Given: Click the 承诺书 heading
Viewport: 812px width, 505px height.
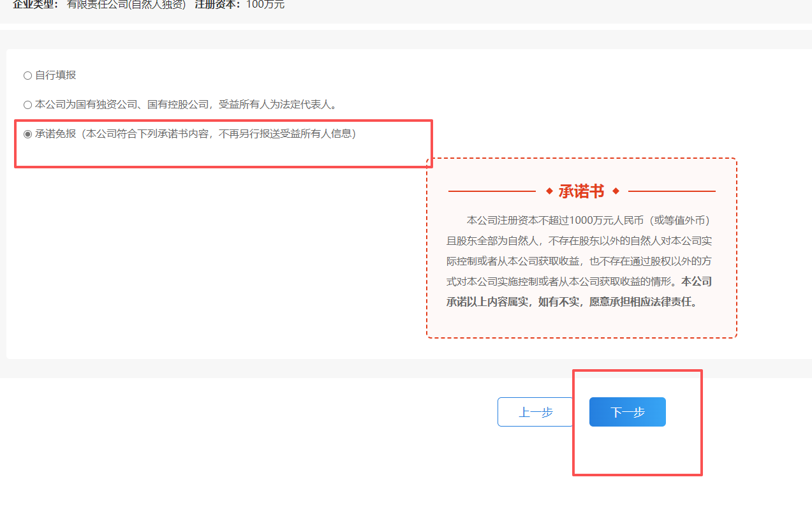Looking at the screenshot, I should click(582, 191).
